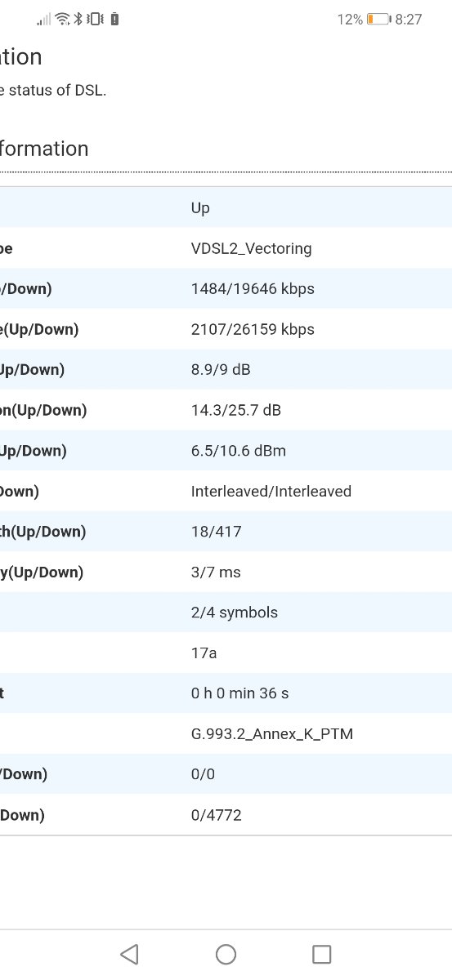Viewport: 452px width, 980px height.
Task: Tap the 8:27 clock in status bar
Action: click(409, 19)
